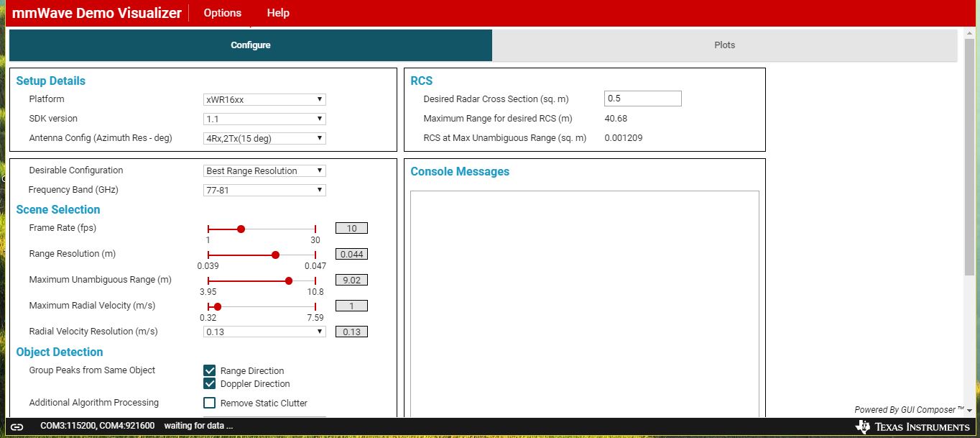Open the Radial Velocity Resolution dropdown
Image resolution: width=980 pixels, height=438 pixels.
click(264, 332)
